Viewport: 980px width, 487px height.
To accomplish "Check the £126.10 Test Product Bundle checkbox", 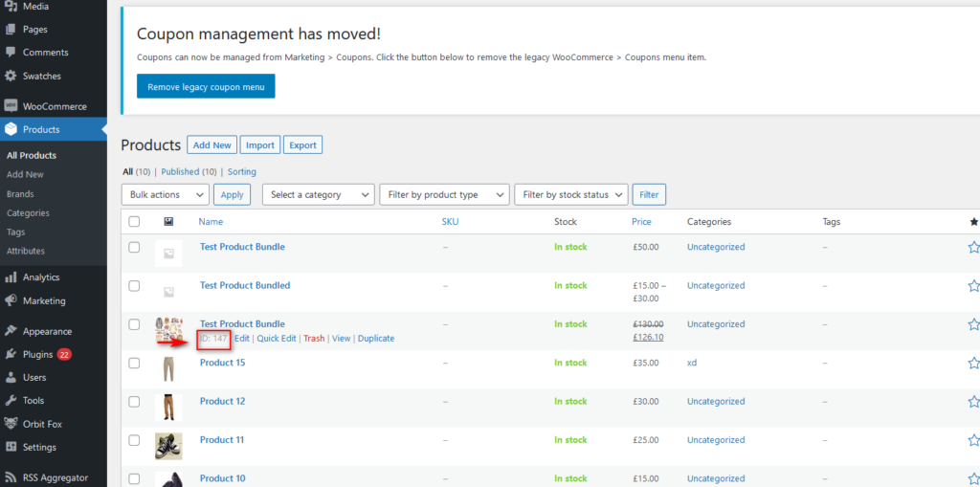I will click(134, 324).
